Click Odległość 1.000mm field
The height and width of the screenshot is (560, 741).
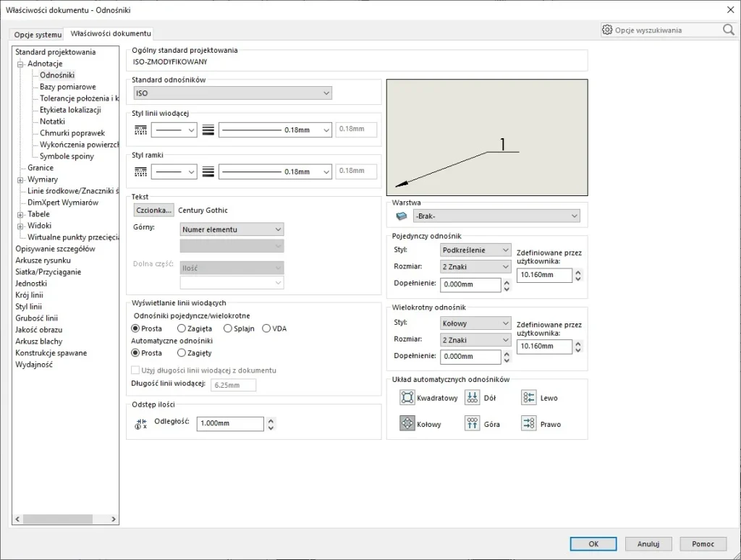[229, 423]
